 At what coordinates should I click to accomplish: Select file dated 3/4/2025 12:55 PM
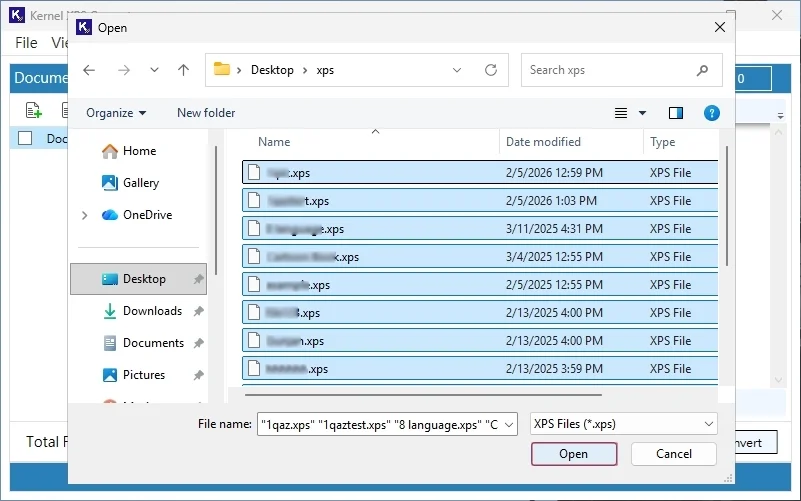(480, 257)
